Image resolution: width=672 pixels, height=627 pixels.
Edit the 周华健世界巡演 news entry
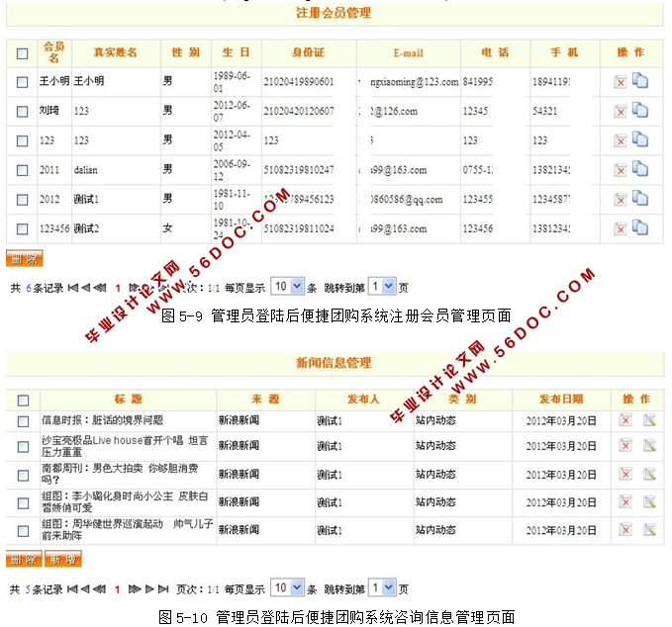pos(649,530)
